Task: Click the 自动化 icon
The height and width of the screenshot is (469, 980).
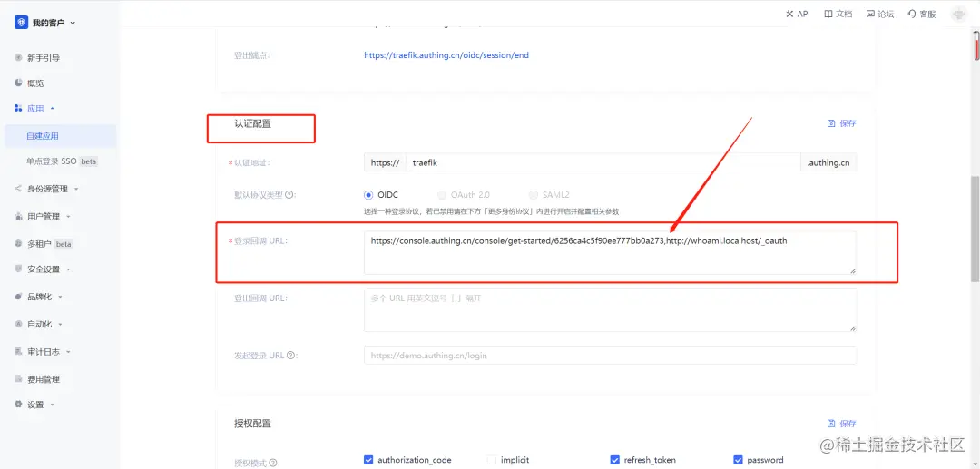Action: tap(18, 324)
